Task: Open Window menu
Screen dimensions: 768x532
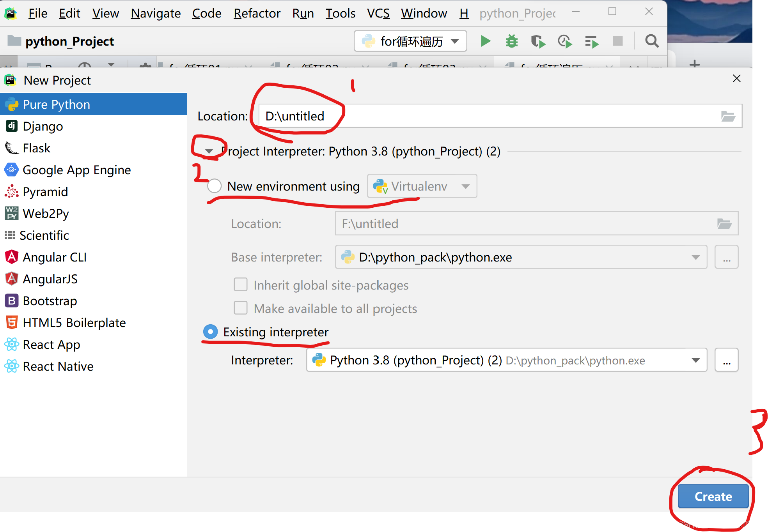Action: tap(424, 13)
